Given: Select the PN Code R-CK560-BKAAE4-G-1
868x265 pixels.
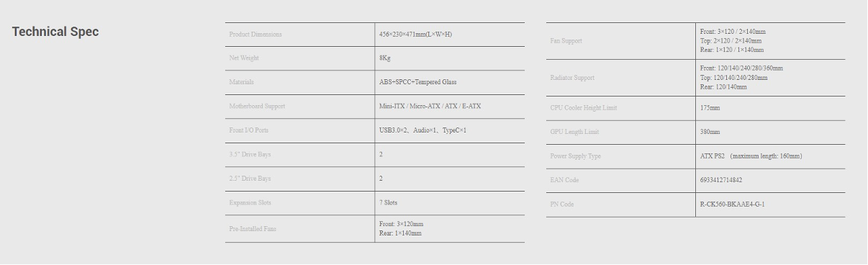Looking at the screenshot, I should tap(732, 205).
